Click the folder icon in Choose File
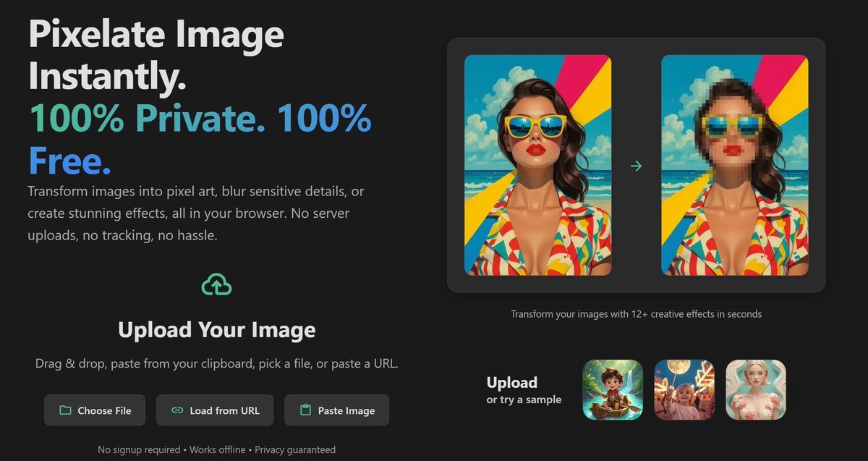This screenshot has width=868, height=461. pyautogui.click(x=65, y=410)
